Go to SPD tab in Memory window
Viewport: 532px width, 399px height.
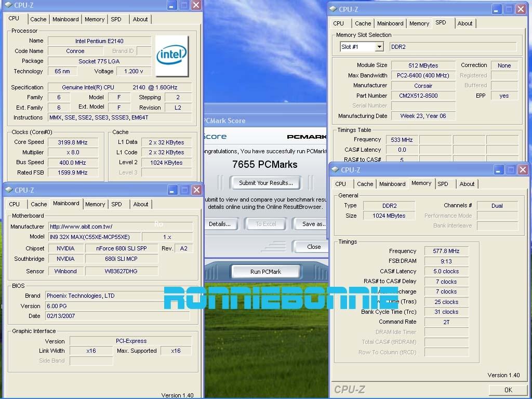[443, 184]
